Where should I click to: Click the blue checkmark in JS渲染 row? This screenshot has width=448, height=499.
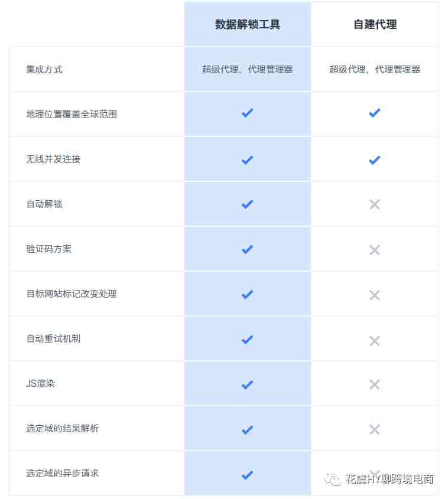tap(247, 384)
